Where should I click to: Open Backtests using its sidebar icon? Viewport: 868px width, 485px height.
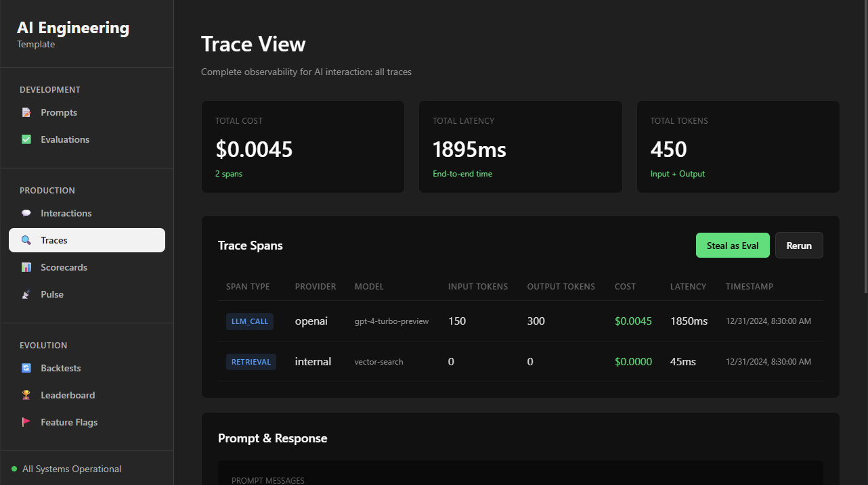(x=26, y=367)
